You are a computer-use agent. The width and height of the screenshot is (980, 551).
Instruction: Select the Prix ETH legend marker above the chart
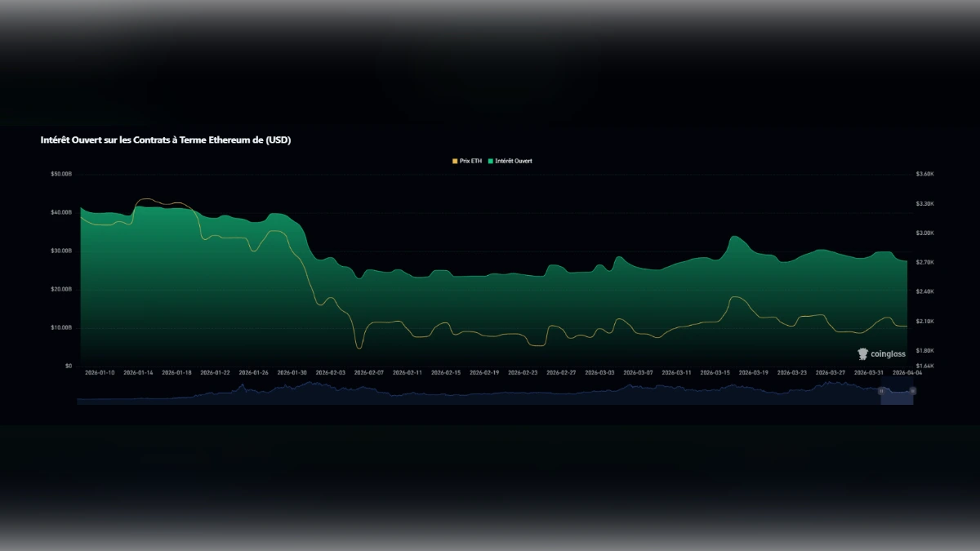(x=455, y=161)
